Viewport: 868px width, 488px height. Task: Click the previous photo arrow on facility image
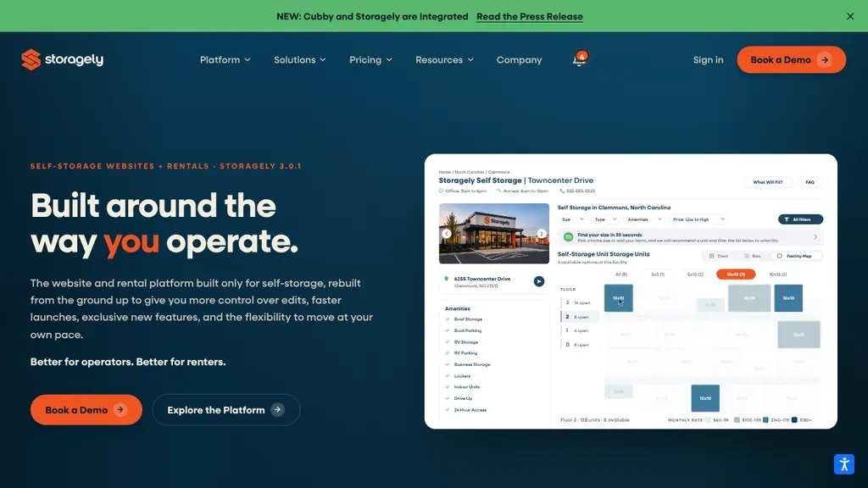coord(447,234)
